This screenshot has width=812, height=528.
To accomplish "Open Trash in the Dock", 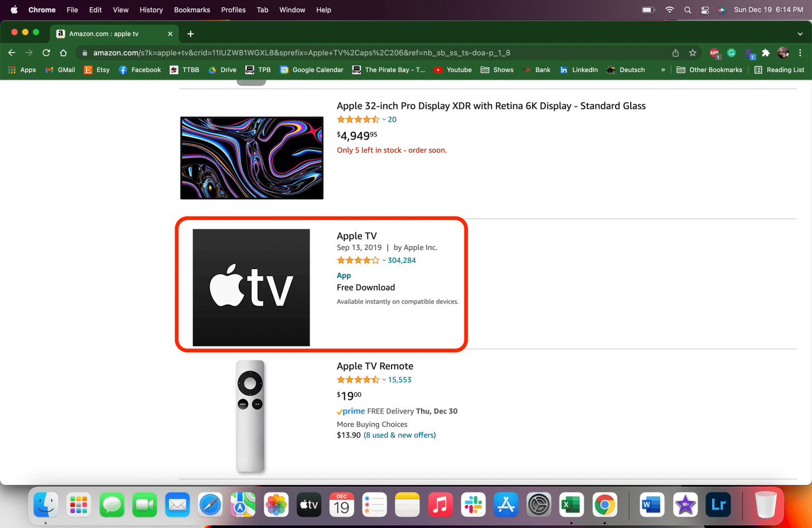I will pyautogui.click(x=766, y=505).
